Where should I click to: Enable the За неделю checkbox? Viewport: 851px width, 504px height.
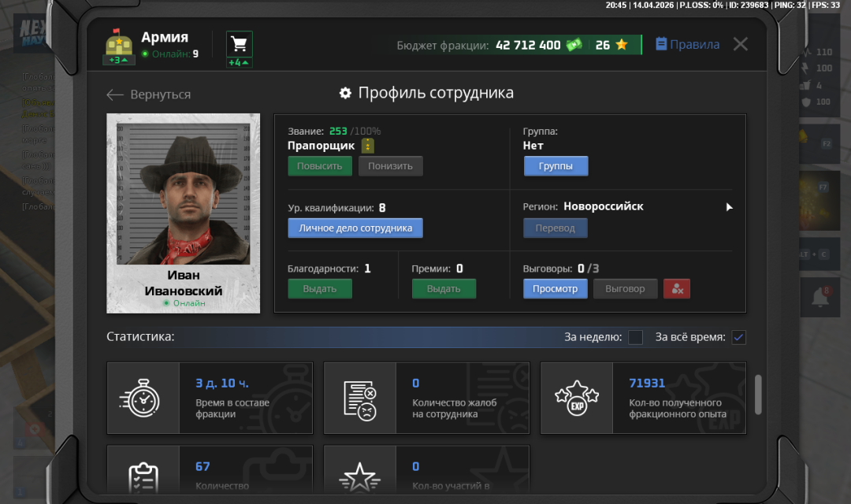click(635, 337)
